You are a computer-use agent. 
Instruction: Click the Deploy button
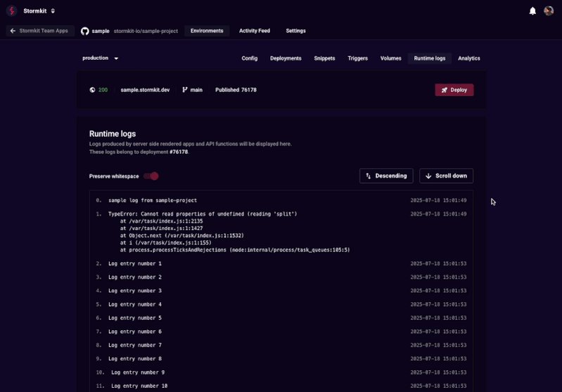pyautogui.click(x=454, y=90)
